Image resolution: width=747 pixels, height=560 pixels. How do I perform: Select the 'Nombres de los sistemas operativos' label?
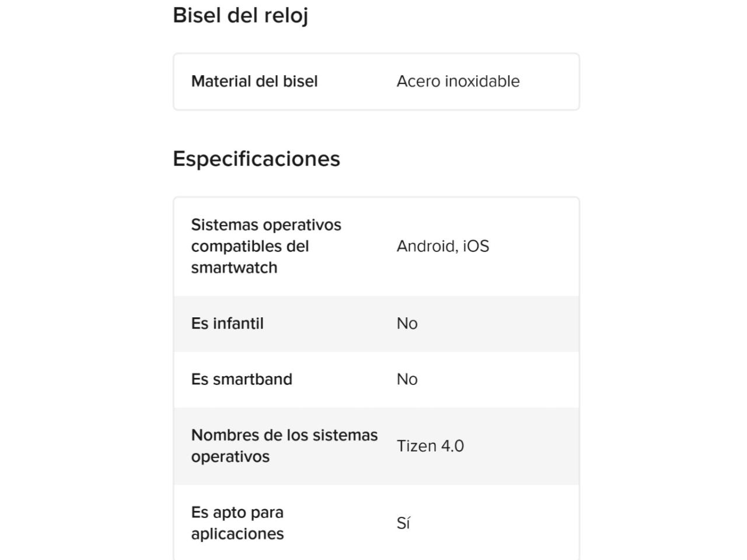pyautogui.click(x=284, y=446)
